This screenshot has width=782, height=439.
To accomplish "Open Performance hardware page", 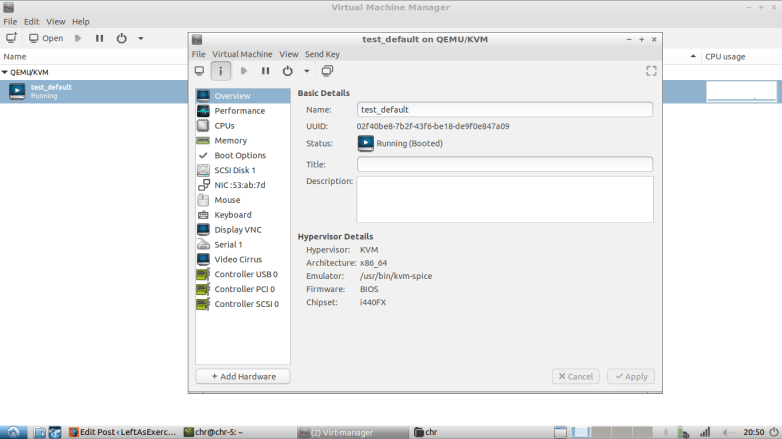I will click(x=243, y=111).
